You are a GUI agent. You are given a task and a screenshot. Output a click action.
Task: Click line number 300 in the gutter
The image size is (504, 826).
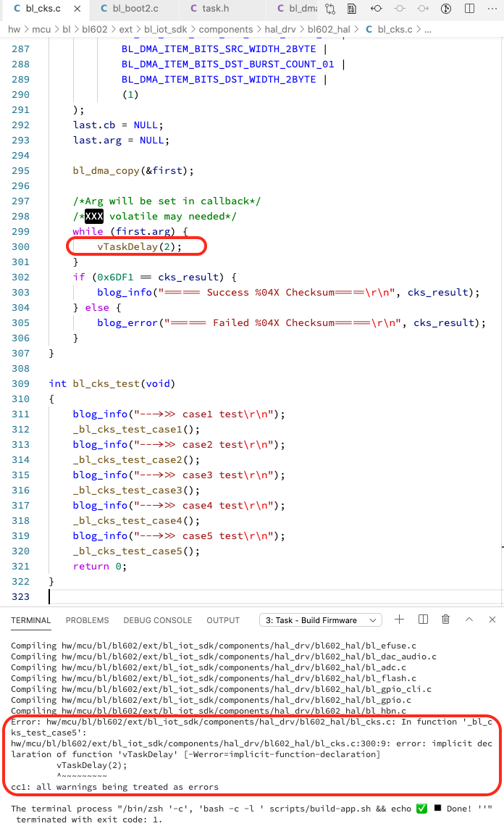tap(21, 247)
